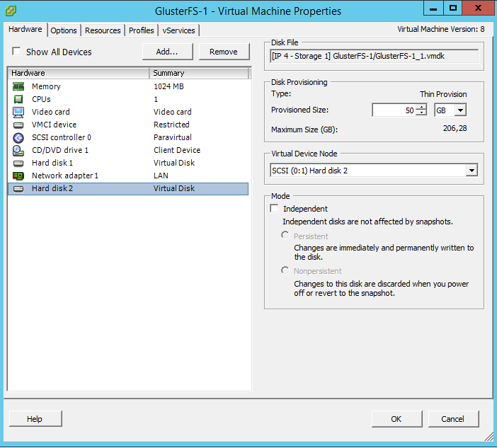Image resolution: width=497 pixels, height=448 pixels.
Task: Expand the Virtual Device Node dropdown
Action: click(x=472, y=171)
